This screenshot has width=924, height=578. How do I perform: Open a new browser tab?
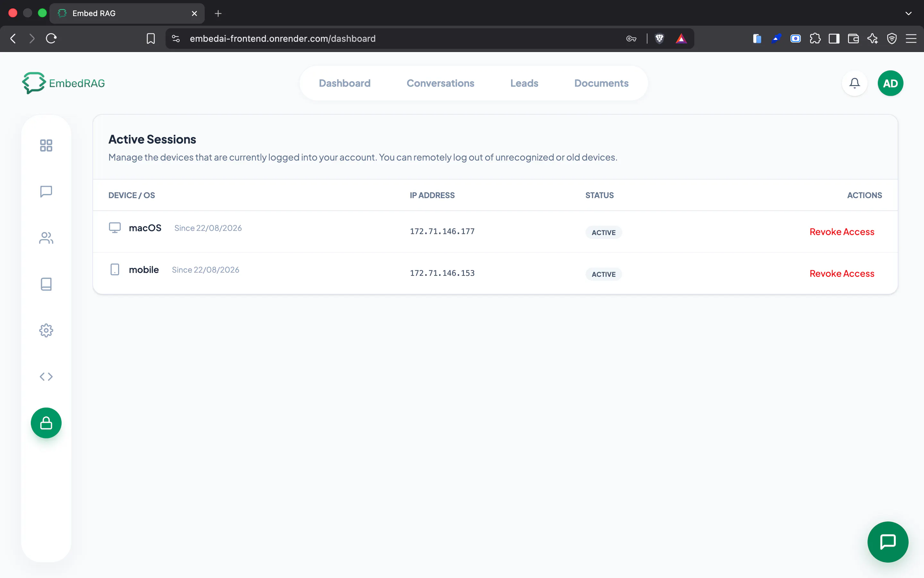tap(218, 13)
